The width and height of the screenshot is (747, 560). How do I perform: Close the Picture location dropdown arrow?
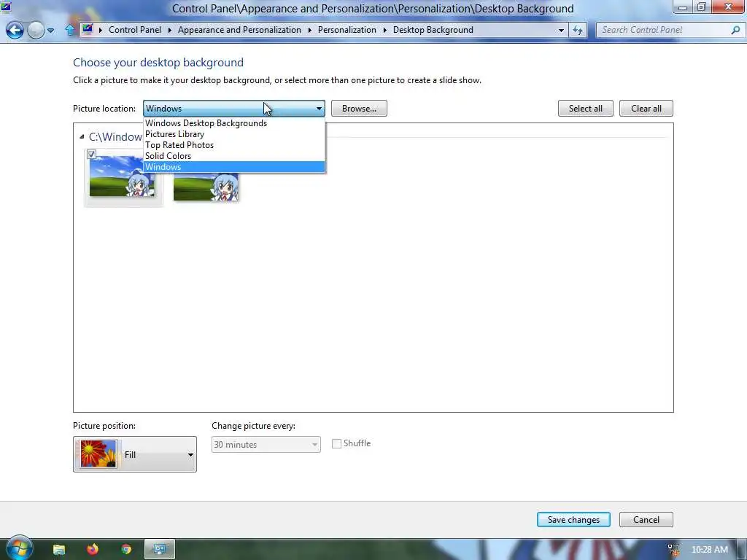319,109
